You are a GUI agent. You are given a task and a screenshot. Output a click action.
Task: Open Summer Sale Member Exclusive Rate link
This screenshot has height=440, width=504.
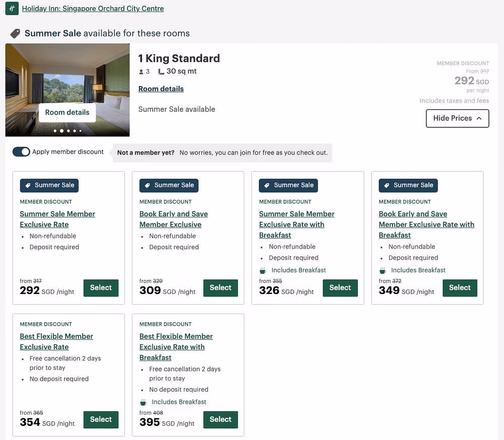[57, 219]
